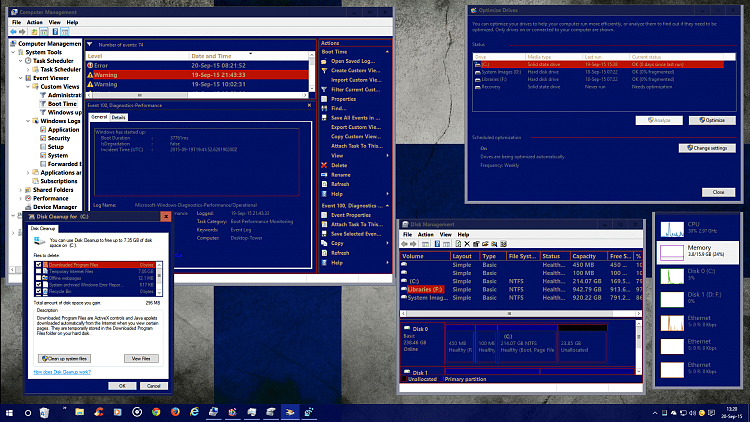The height and width of the screenshot is (422, 750).
Task: Open File menu in Computer Management
Action: coord(16,22)
